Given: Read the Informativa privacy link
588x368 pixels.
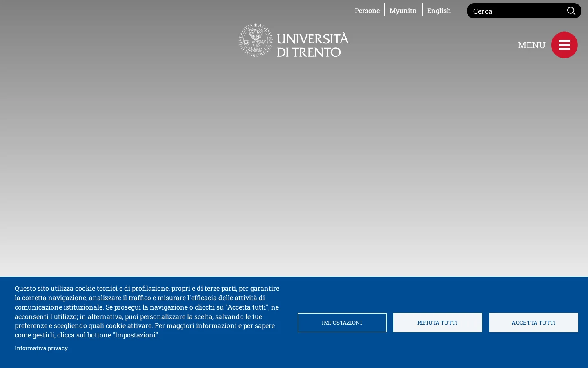Looking at the screenshot, I should [x=41, y=348].
